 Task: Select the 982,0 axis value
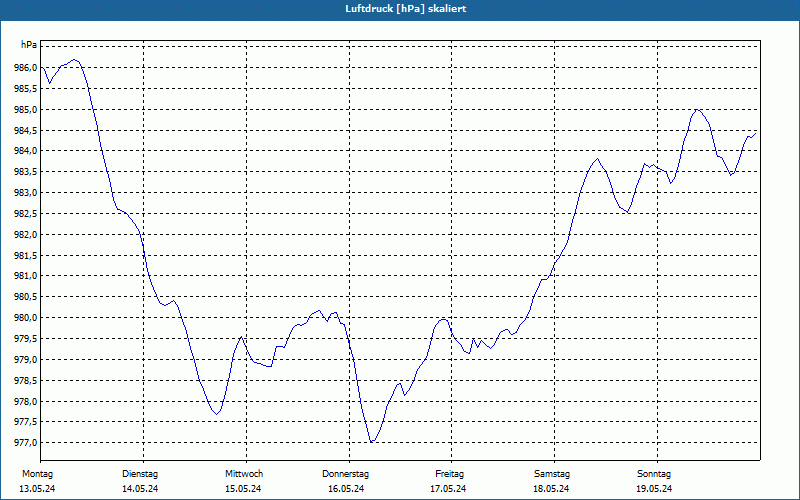click(x=26, y=235)
